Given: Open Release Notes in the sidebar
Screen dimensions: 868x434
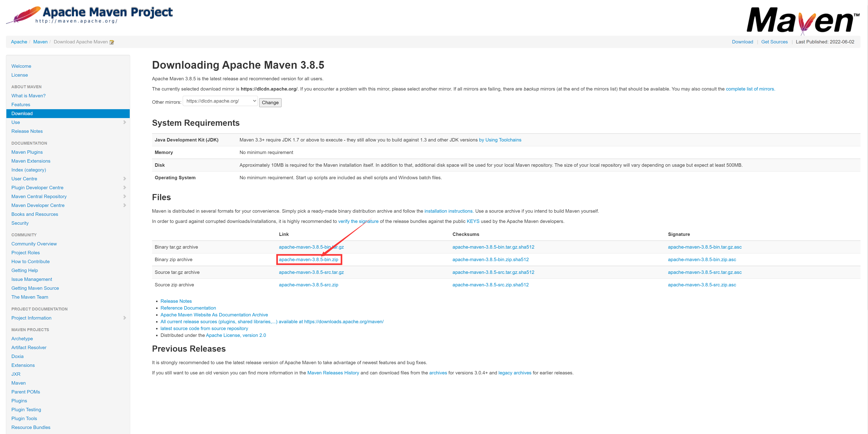Looking at the screenshot, I should pyautogui.click(x=27, y=131).
